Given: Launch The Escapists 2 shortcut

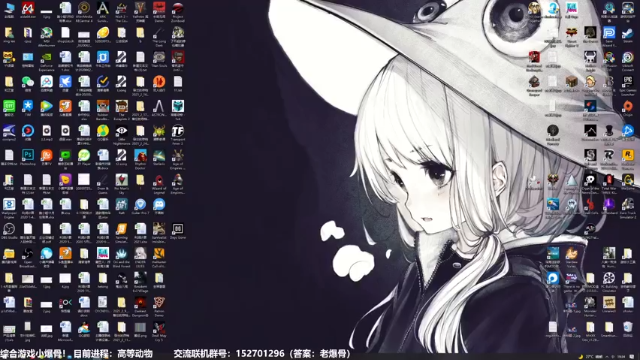Looking at the screenshot, I should (x=122, y=110).
